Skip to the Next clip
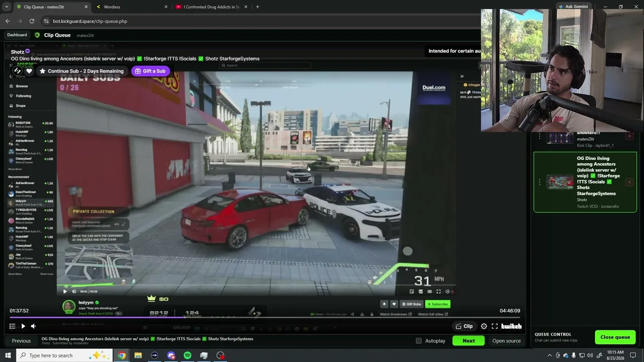644x362 pixels. coord(468,341)
